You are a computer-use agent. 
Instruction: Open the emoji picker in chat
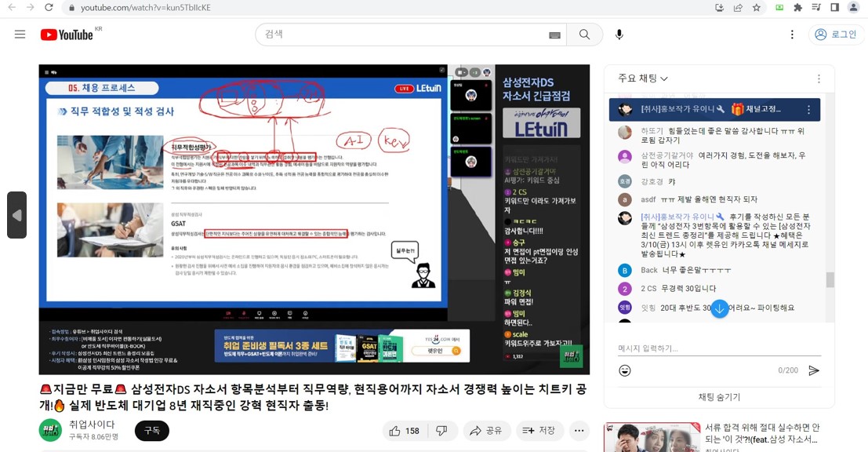tap(625, 370)
